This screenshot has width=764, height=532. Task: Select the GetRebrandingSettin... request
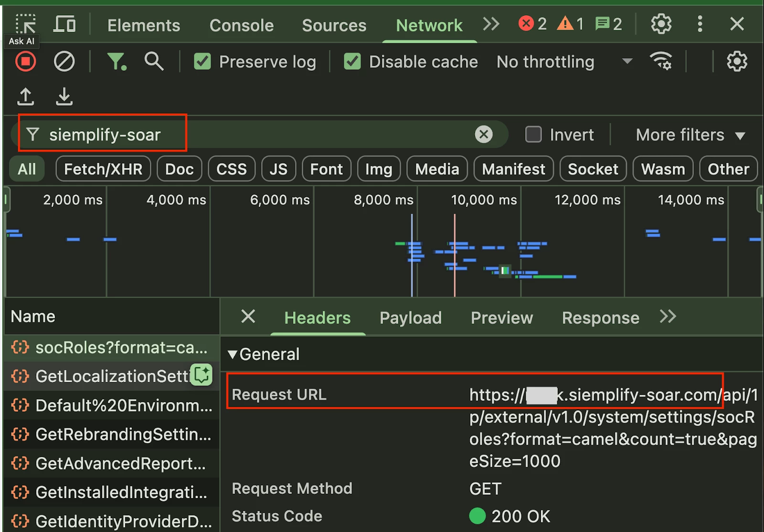111,434
